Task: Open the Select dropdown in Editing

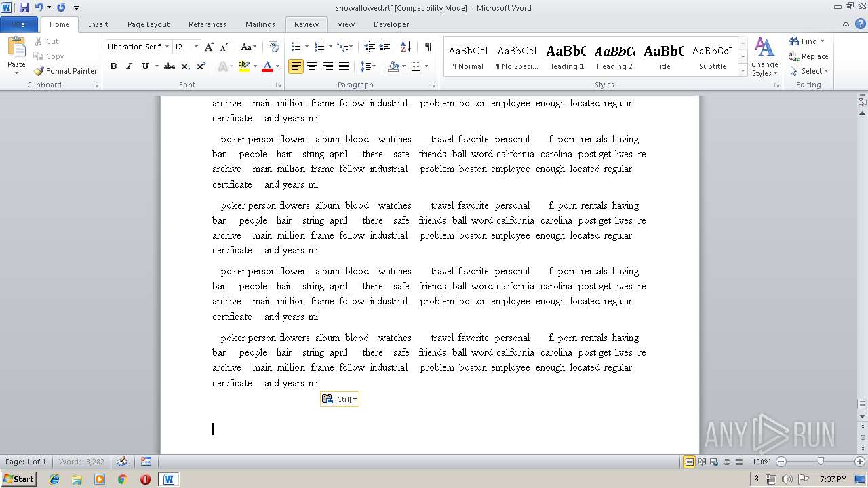Action: (809, 71)
